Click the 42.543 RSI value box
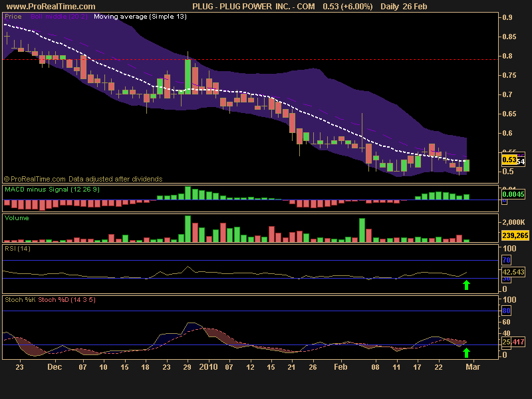 (x=513, y=272)
